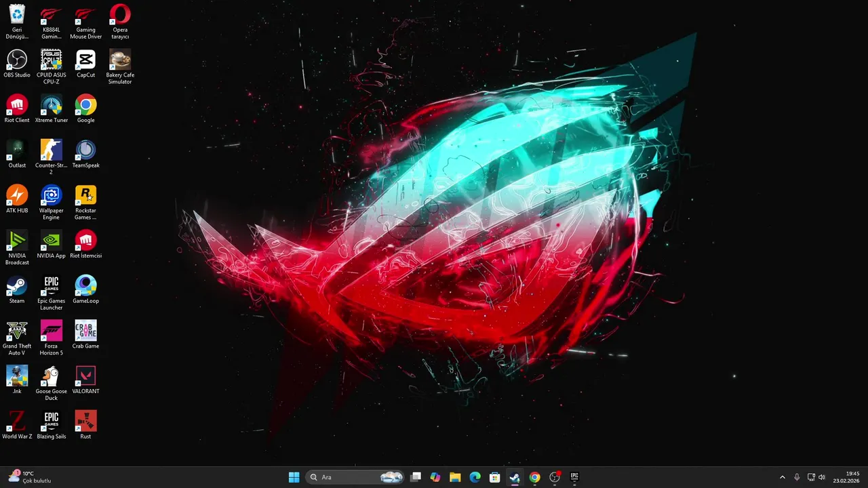This screenshot has height=488, width=868.
Task: Select the KB884L Gaming desktop shortcut
Action: tap(51, 22)
